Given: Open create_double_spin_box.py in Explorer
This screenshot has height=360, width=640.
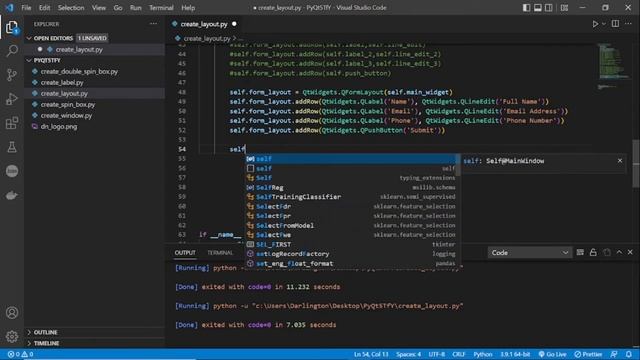Looking at the screenshot, I should tap(79, 71).
